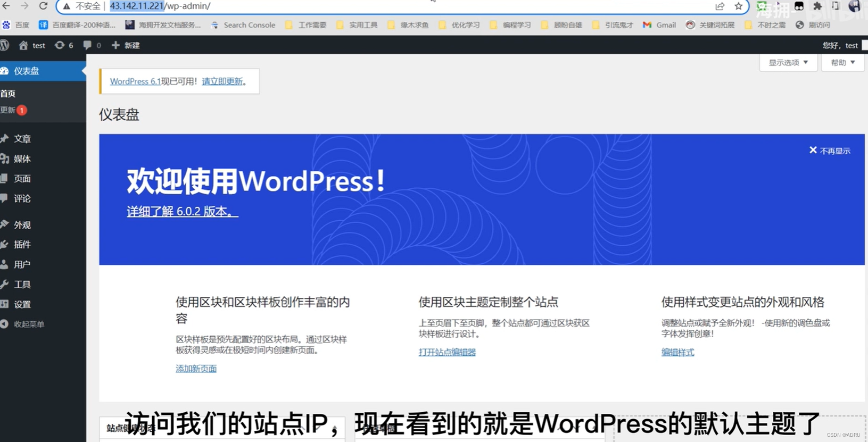The width and height of the screenshot is (868, 442).
Task: Open the 仪表盘 dashboard sidebar item
Action: click(x=43, y=71)
